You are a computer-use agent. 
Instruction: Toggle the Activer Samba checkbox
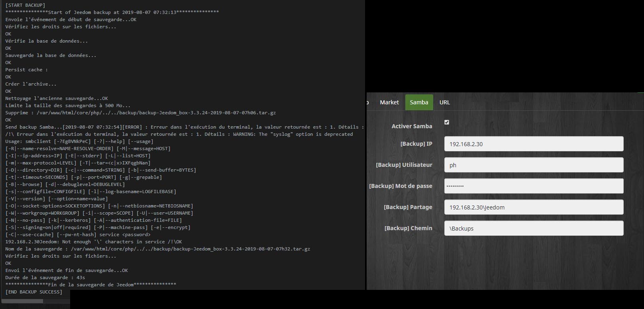click(x=447, y=122)
